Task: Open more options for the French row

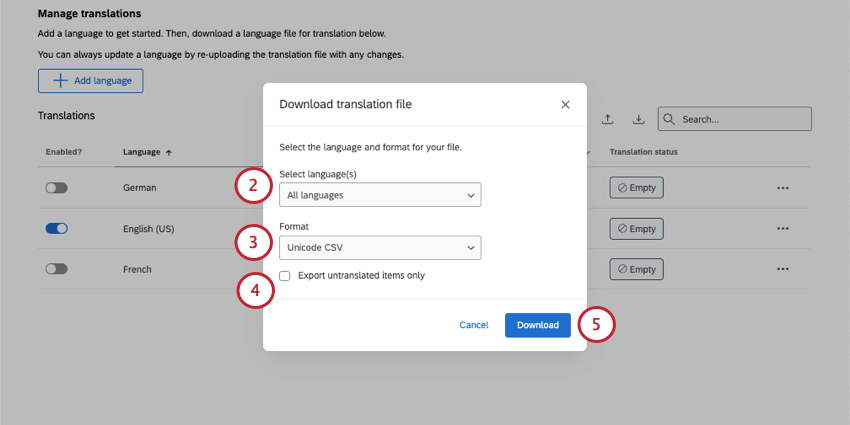Action: tap(783, 269)
